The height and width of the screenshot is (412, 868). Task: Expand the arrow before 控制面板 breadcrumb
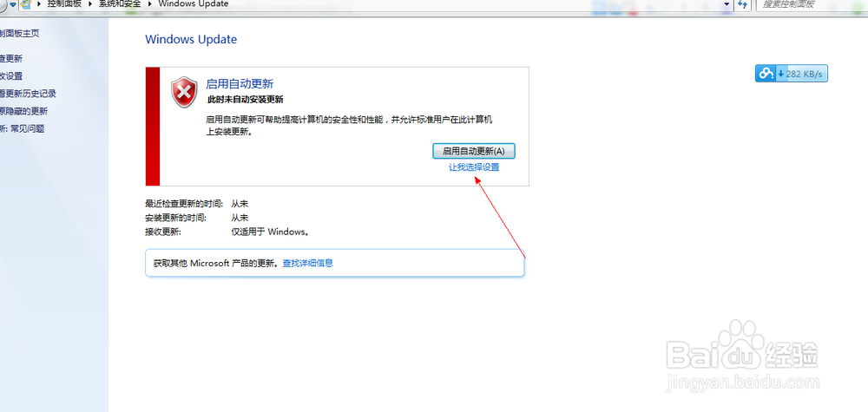point(39,4)
